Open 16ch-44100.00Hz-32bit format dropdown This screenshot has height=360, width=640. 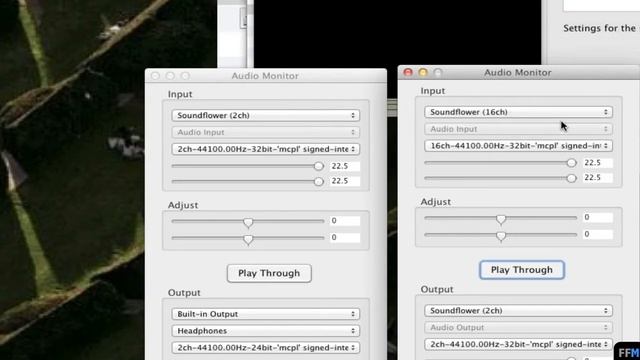[x=518, y=146]
